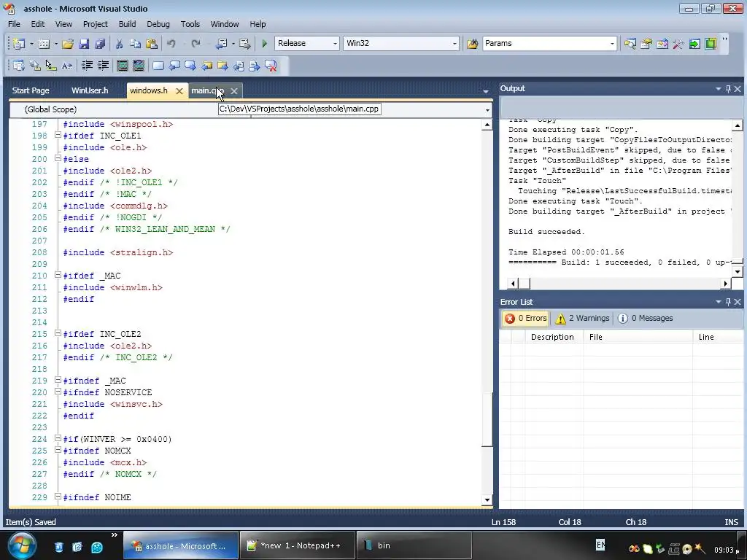Open the Tools menu

click(x=190, y=24)
